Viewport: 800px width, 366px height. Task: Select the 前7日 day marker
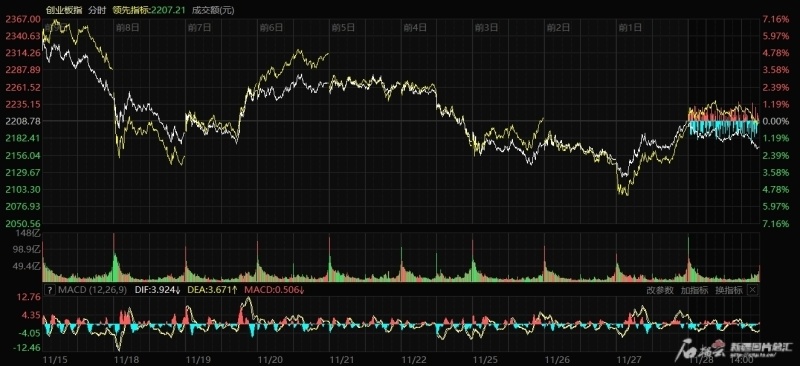coord(199,28)
